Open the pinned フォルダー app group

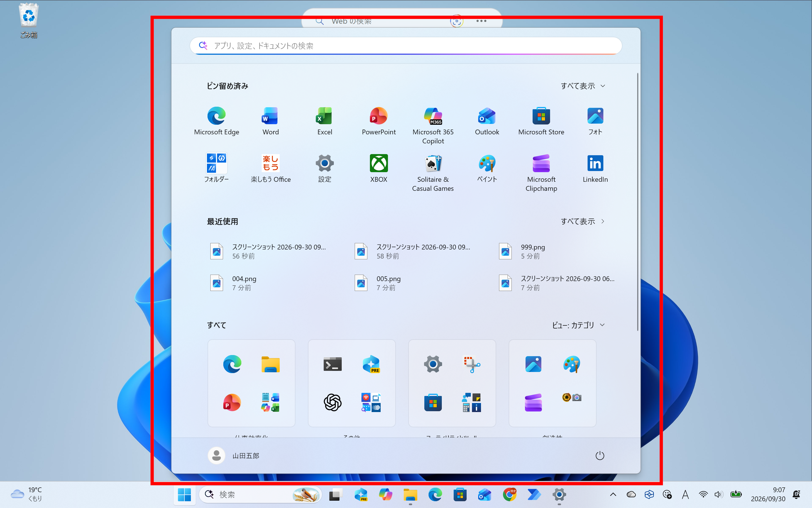217,168
